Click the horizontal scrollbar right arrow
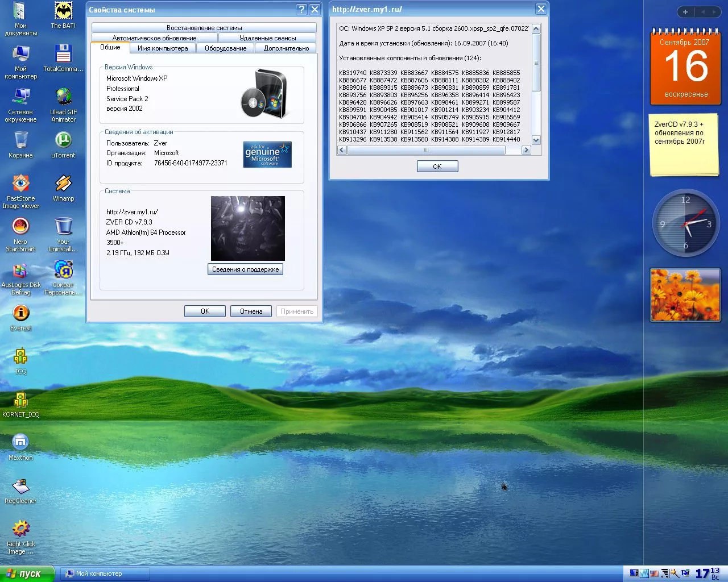Viewport: 728px width, 582px height. [x=526, y=150]
